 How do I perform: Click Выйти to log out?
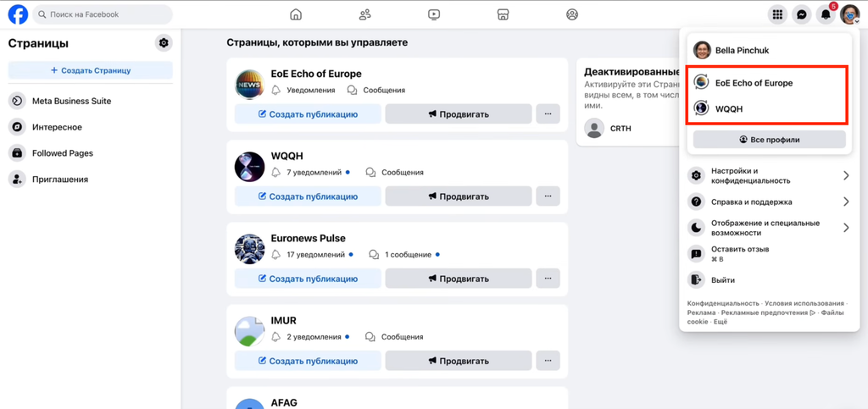(770, 280)
